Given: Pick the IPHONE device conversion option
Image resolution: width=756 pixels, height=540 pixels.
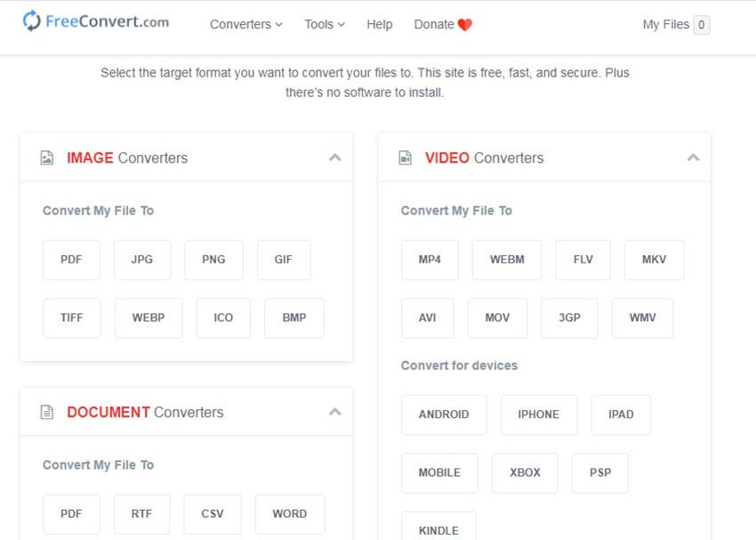Looking at the screenshot, I should point(539,415).
